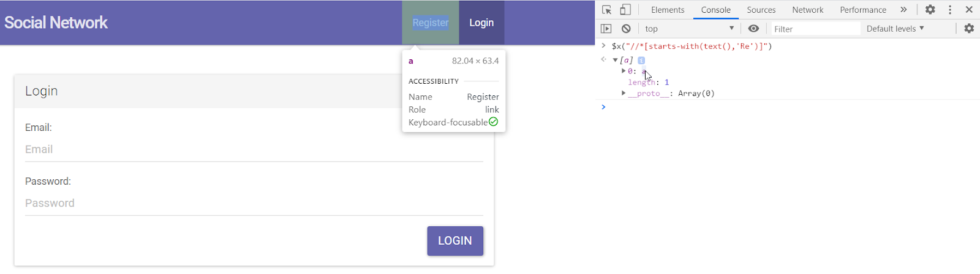
Task: Switch to the Elements tab
Action: [x=667, y=10]
